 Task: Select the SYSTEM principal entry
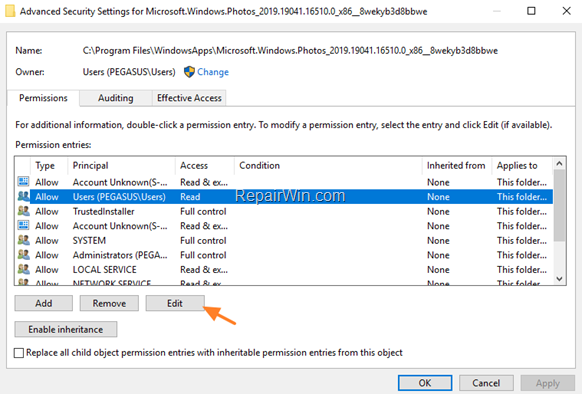point(89,241)
